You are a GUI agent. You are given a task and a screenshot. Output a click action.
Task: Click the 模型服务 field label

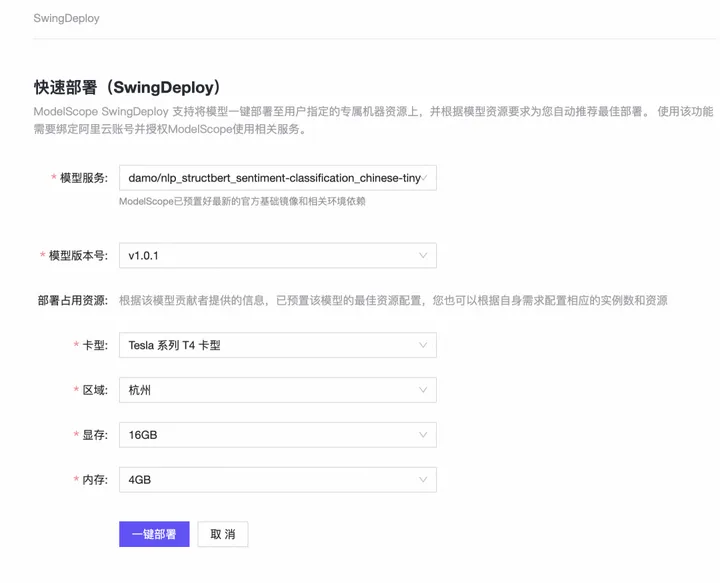(x=84, y=178)
